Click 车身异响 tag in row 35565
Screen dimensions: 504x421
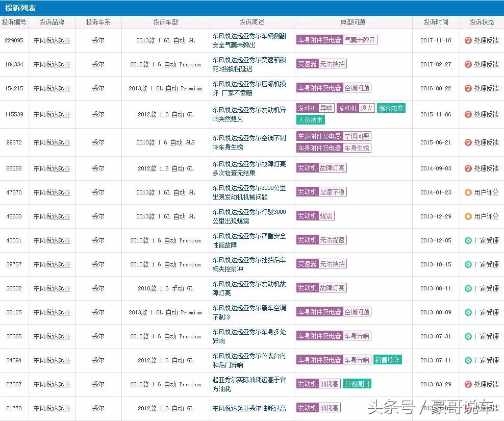click(357, 336)
